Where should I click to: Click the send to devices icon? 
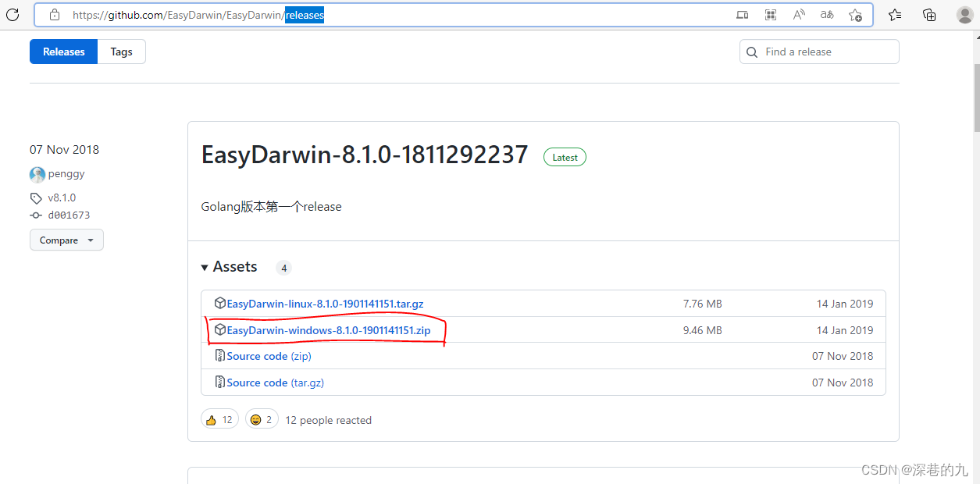[x=742, y=14]
